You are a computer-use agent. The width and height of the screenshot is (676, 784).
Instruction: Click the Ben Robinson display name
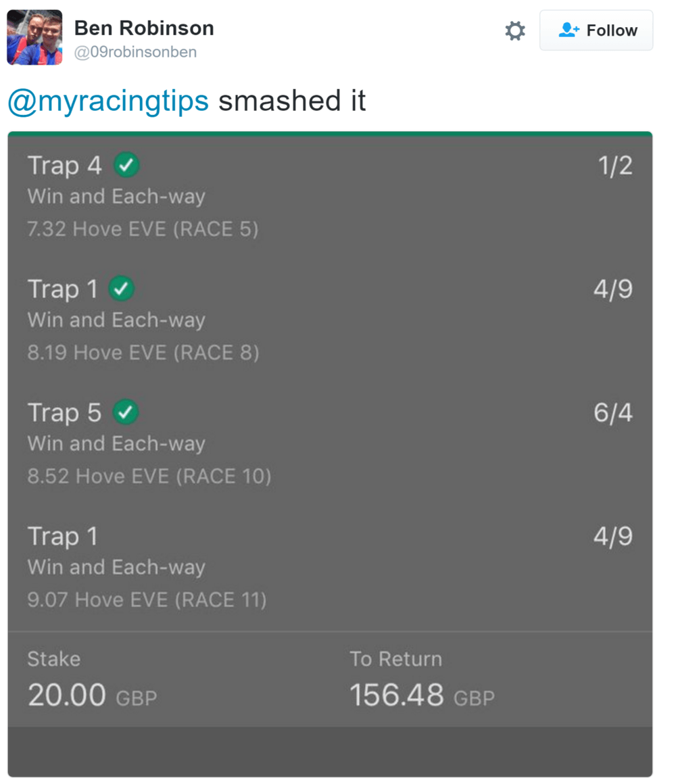pyautogui.click(x=144, y=28)
